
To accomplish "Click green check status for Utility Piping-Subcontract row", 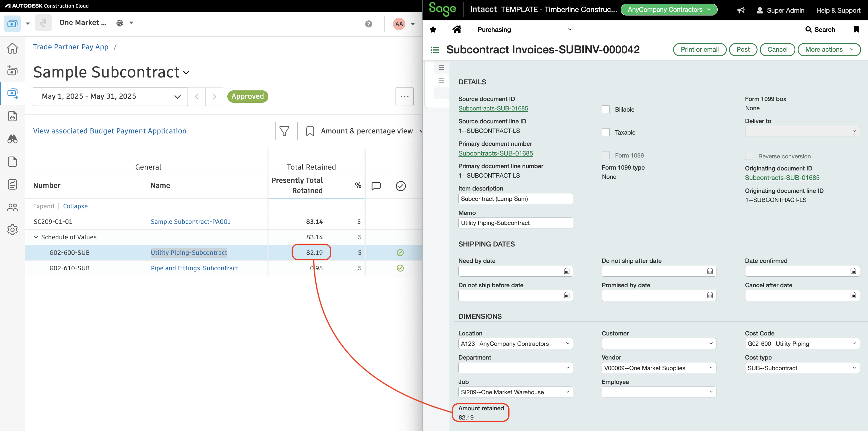I will 400,253.
